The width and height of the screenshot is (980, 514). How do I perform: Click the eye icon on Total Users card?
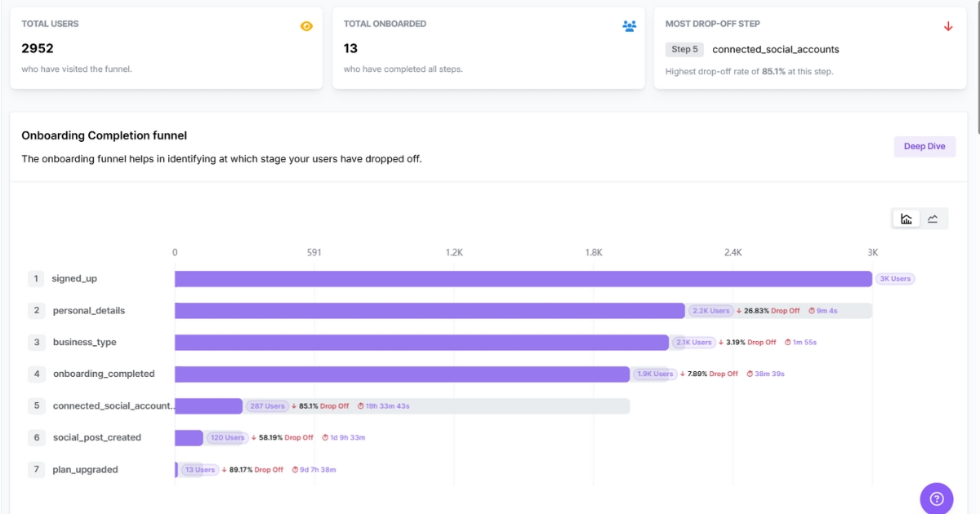tap(306, 25)
